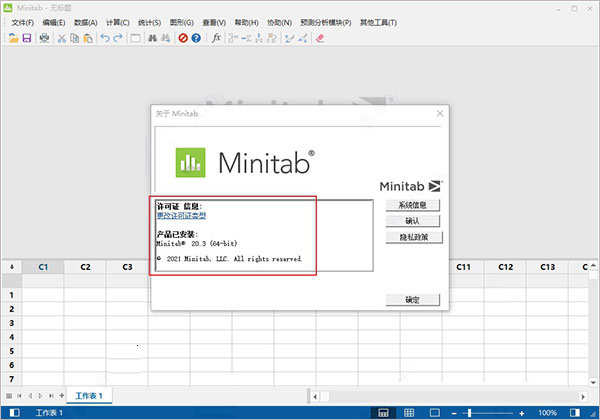Close the 关于 Minitab dialog
The image size is (600, 420).
[x=440, y=113]
